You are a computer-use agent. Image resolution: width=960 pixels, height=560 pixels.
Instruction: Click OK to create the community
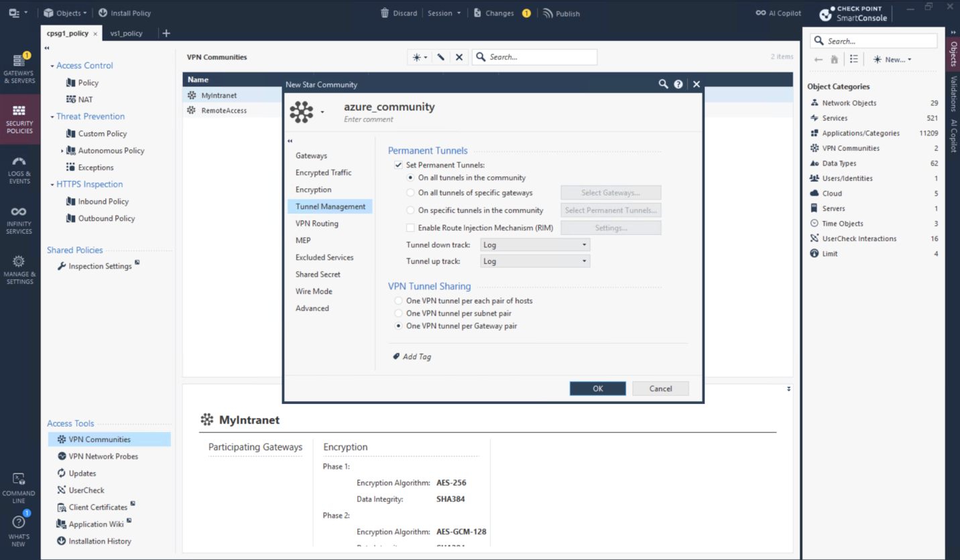[597, 389]
